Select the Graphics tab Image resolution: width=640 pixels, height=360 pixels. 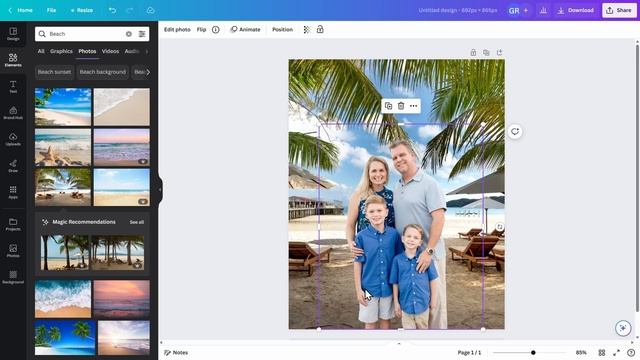(x=61, y=51)
